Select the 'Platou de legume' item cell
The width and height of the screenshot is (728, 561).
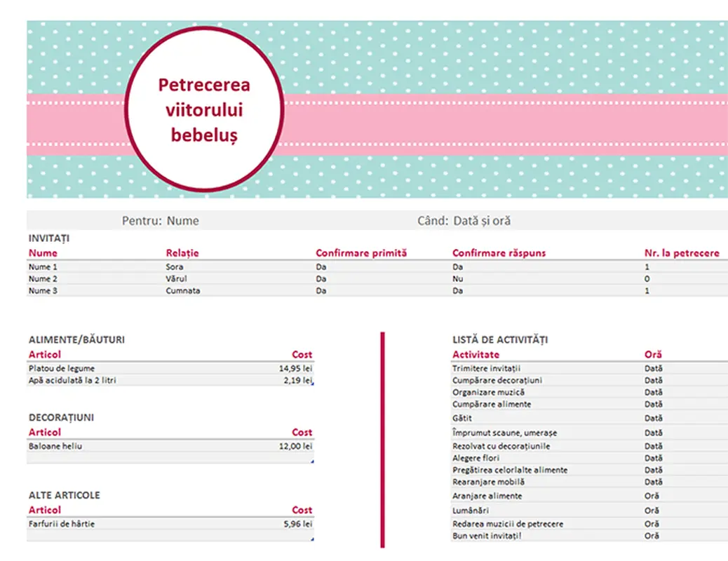coord(62,368)
